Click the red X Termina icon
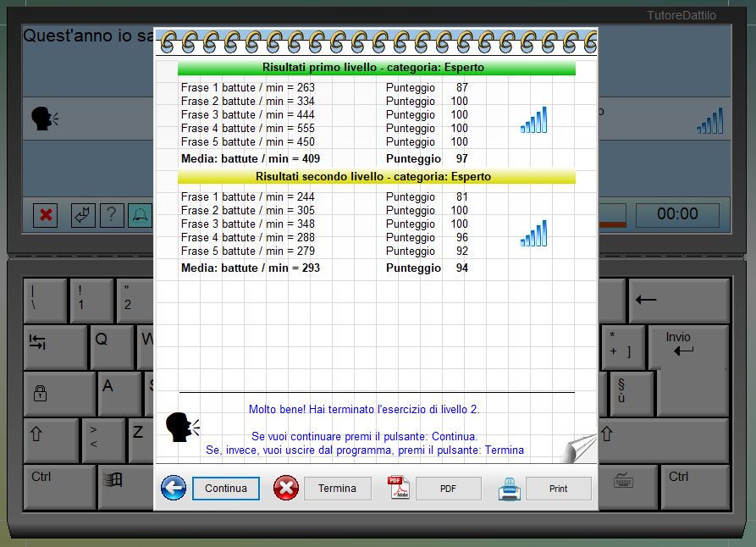This screenshot has width=756, height=547. pyautogui.click(x=286, y=488)
